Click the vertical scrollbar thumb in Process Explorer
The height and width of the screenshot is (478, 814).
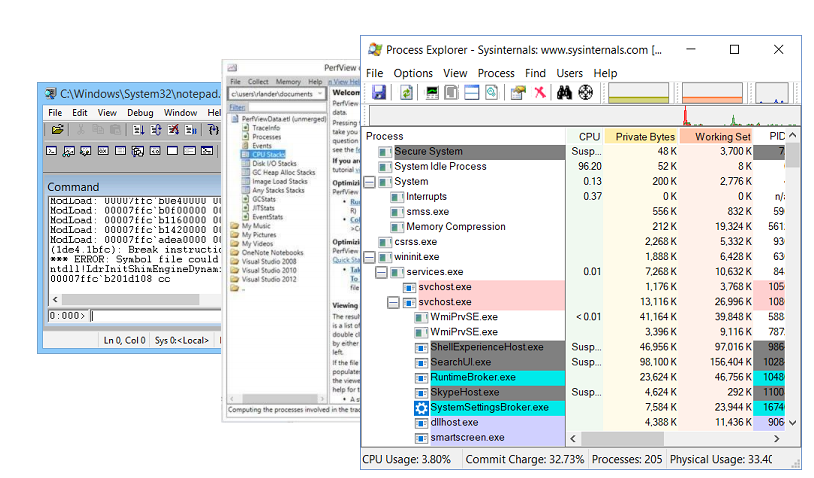(792, 155)
